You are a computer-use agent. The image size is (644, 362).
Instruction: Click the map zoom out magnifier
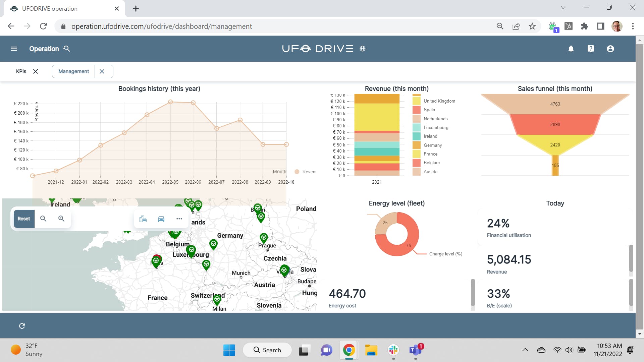point(43,219)
